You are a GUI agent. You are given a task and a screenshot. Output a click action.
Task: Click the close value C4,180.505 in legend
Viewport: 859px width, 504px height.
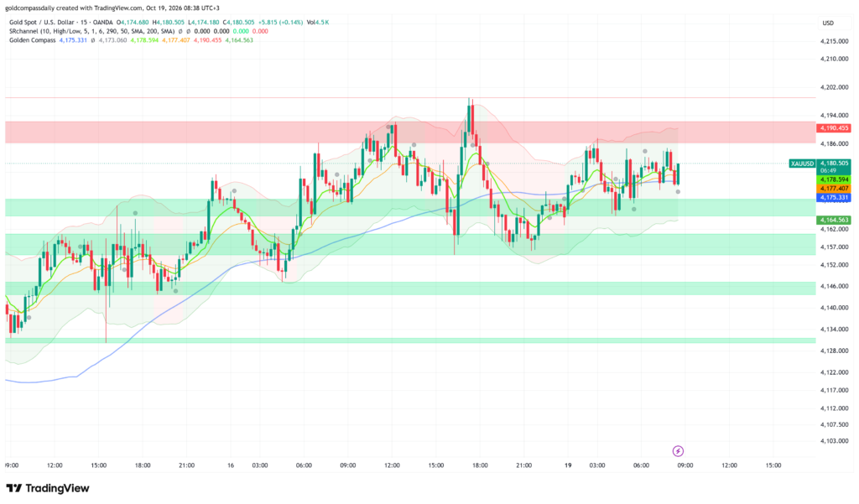click(238, 23)
